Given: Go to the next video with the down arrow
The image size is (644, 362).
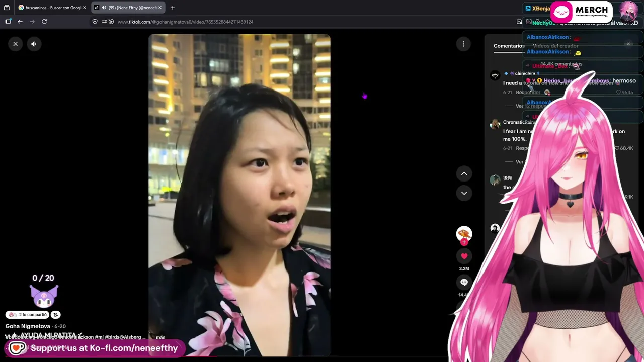Looking at the screenshot, I should (x=464, y=193).
